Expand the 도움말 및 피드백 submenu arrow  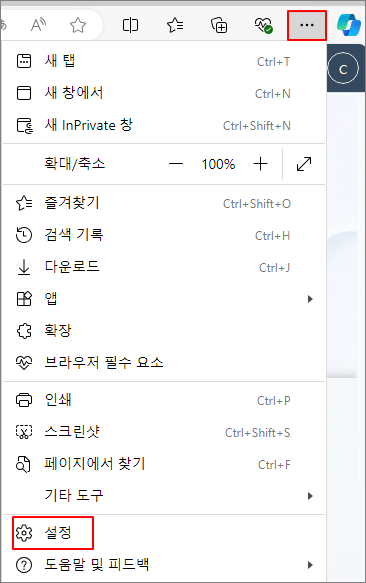[310, 565]
